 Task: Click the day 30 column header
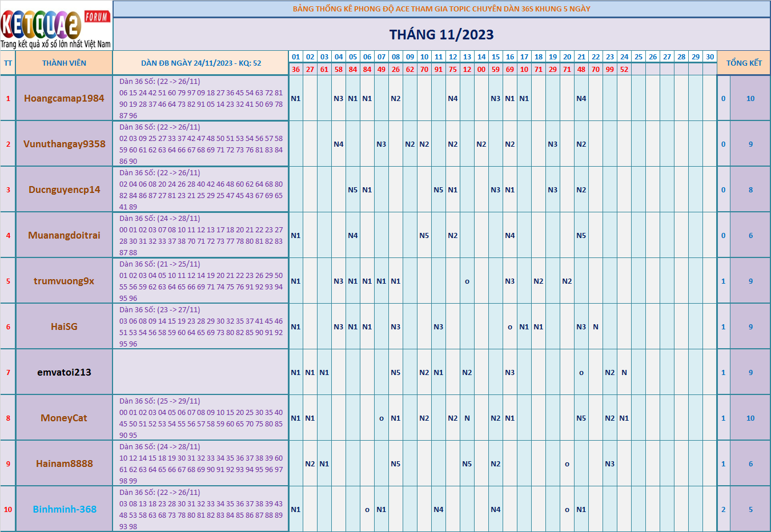pyautogui.click(x=710, y=57)
